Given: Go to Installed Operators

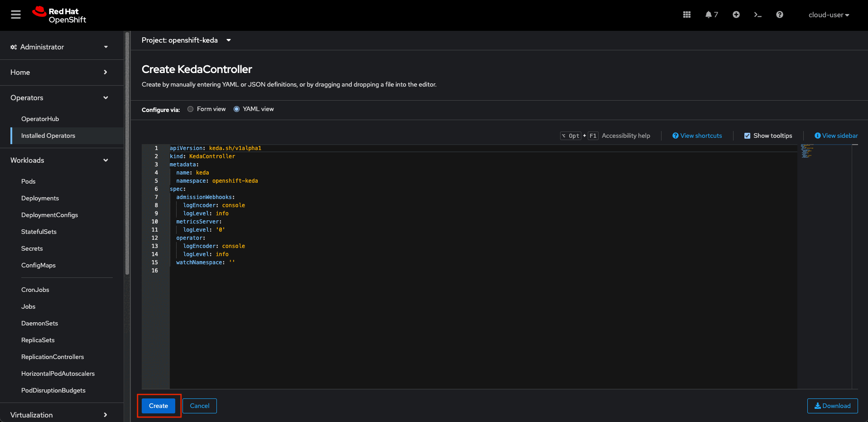Looking at the screenshot, I should click(48, 136).
